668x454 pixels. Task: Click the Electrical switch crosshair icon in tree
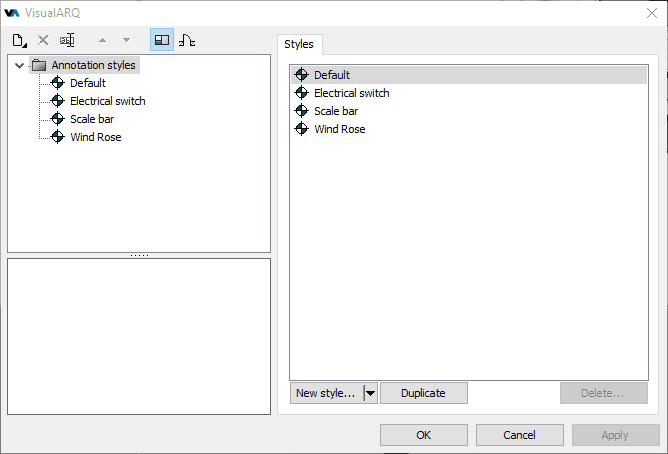58,101
